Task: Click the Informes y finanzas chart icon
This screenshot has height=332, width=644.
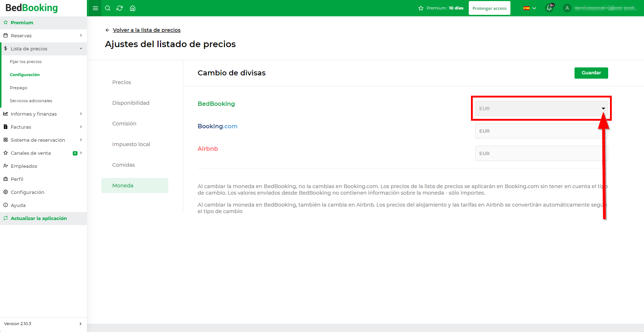Action: point(5,114)
